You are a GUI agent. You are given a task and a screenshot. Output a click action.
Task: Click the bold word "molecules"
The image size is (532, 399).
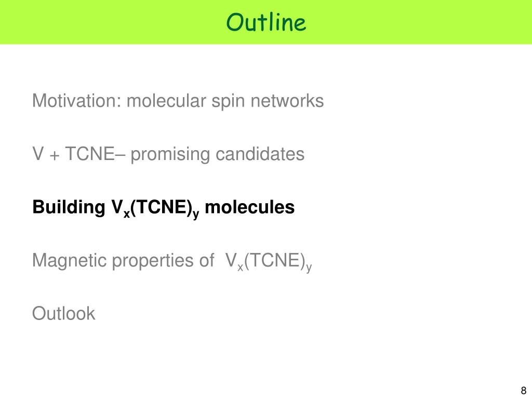[x=250, y=207]
